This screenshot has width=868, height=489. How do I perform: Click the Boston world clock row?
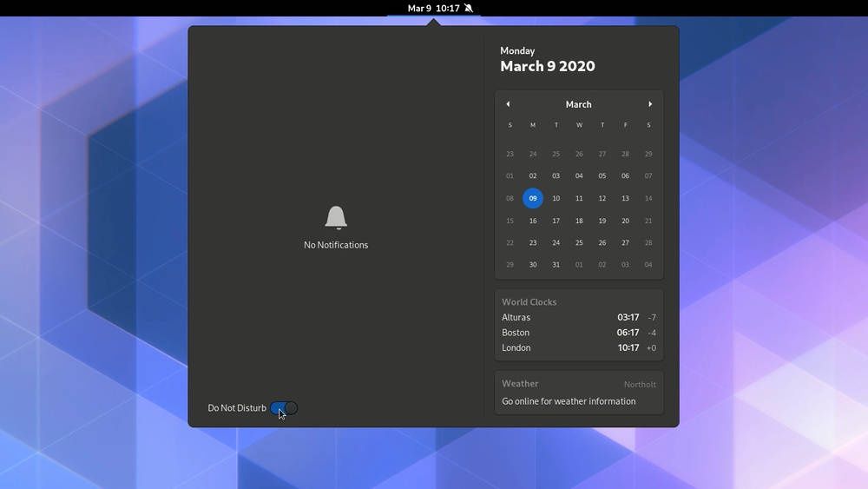pyautogui.click(x=578, y=333)
